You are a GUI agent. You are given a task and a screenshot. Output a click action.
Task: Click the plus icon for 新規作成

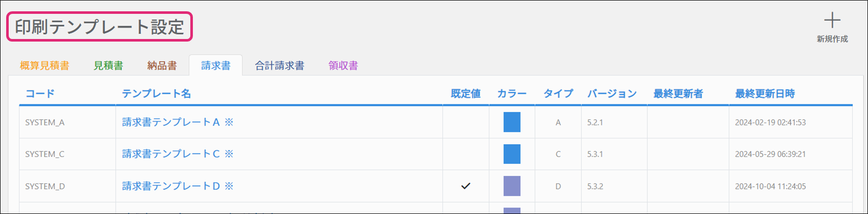click(832, 21)
